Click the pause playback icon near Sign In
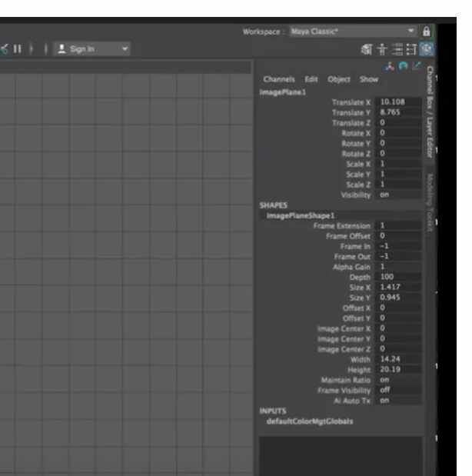 coord(18,49)
